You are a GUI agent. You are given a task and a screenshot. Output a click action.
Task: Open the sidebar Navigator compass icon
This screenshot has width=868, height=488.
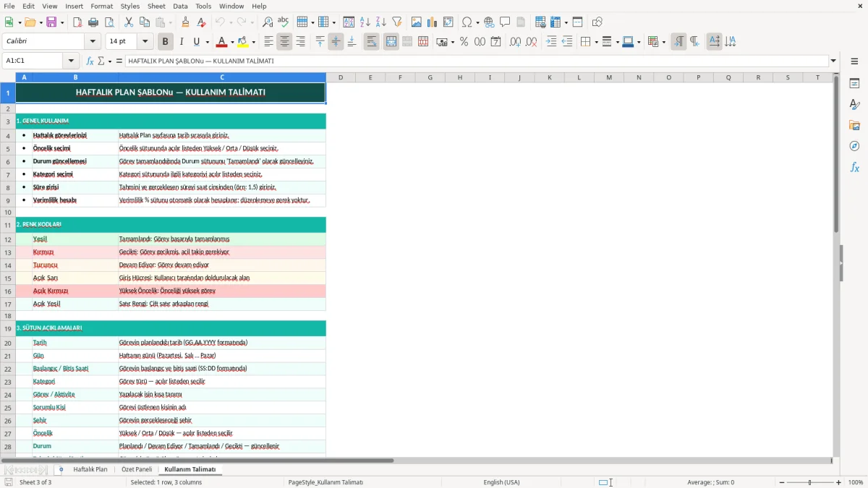(854, 146)
